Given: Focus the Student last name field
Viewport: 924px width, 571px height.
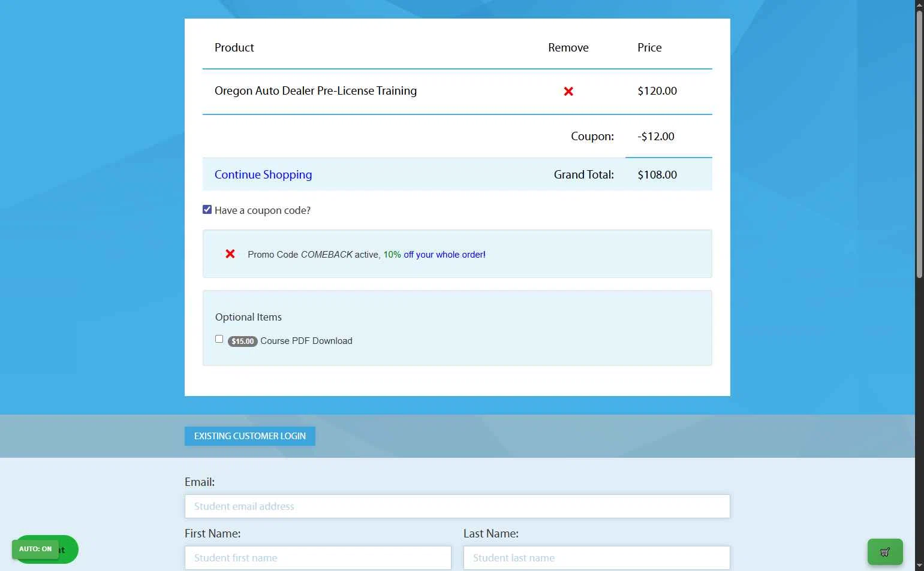Looking at the screenshot, I should coord(597,558).
